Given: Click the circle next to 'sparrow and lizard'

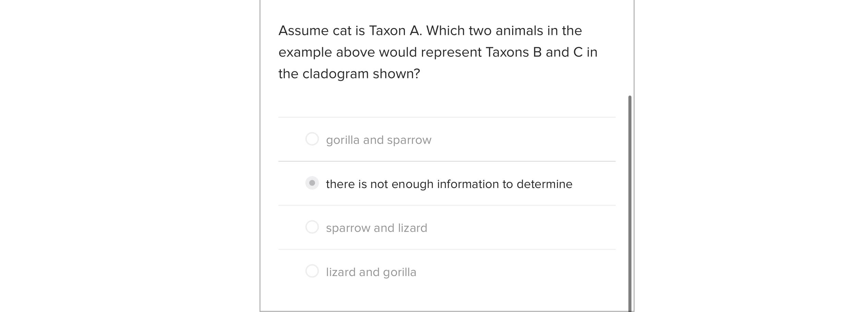Looking at the screenshot, I should click(x=312, y=227).
